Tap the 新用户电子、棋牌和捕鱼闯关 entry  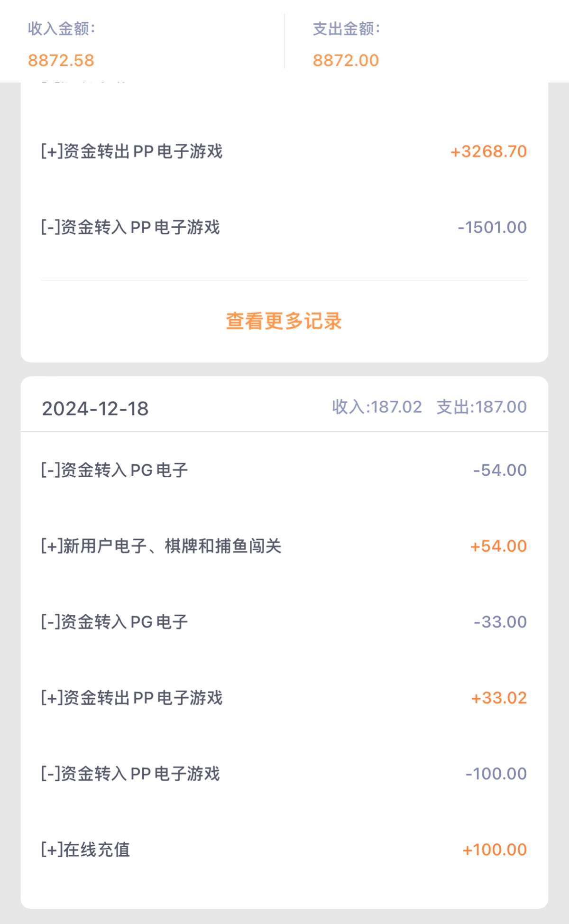(x=161, y=546)
